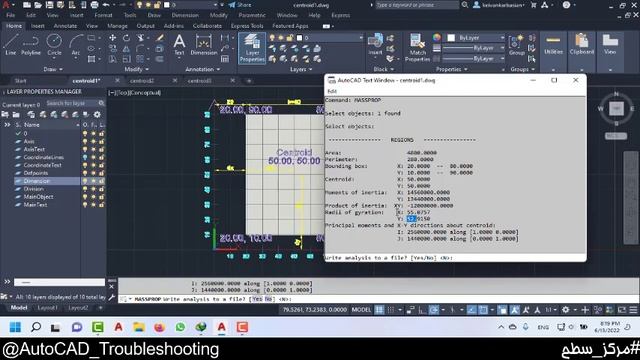Screen dimensions: 640x360
Task: Click the layer color swatch in Layers panel
Action: 300,38
